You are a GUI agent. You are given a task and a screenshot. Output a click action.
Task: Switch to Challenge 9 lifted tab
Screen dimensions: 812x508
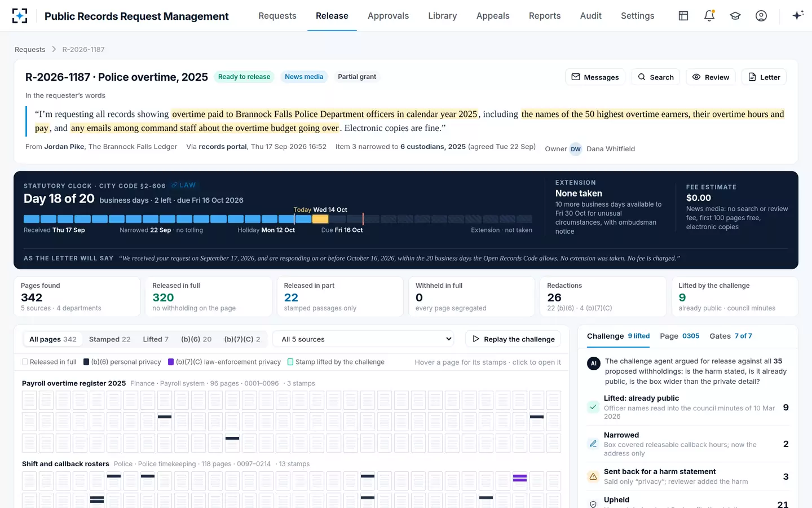pyautogui.click(x=618, y=336)
